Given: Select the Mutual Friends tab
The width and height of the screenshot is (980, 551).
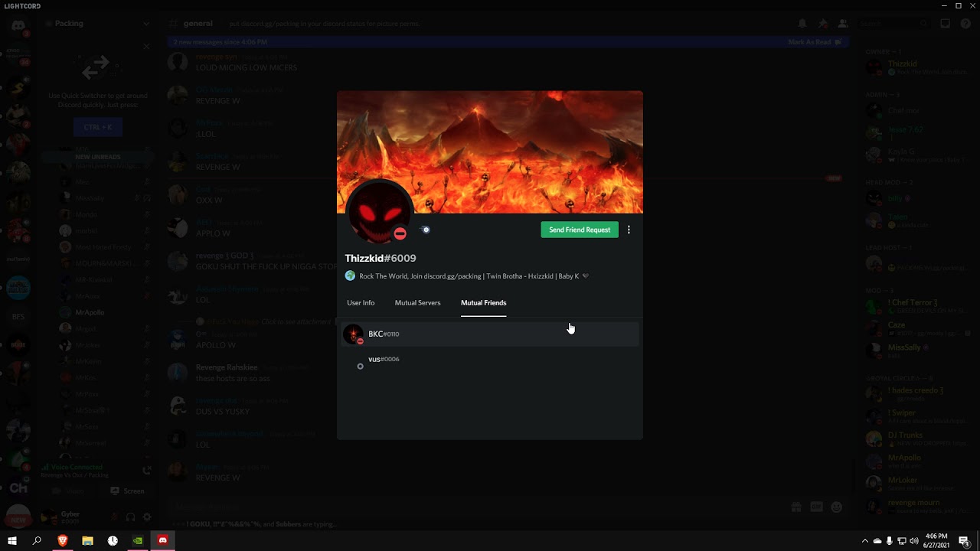Looking at the screenshot, I should pyautogui.click(x=483, y=303).
